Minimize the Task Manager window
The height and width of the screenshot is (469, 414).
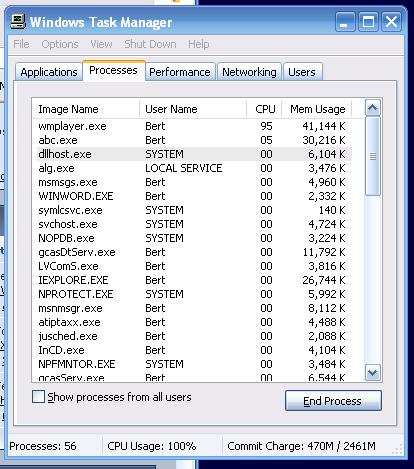click(x=345, y=22)
